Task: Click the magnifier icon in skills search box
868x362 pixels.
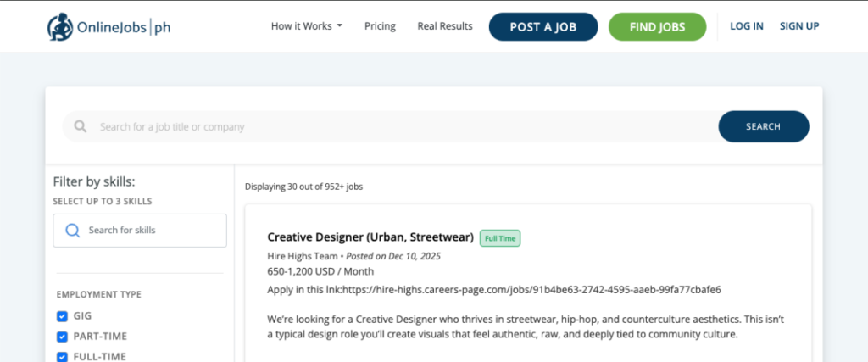Action: 73,230
